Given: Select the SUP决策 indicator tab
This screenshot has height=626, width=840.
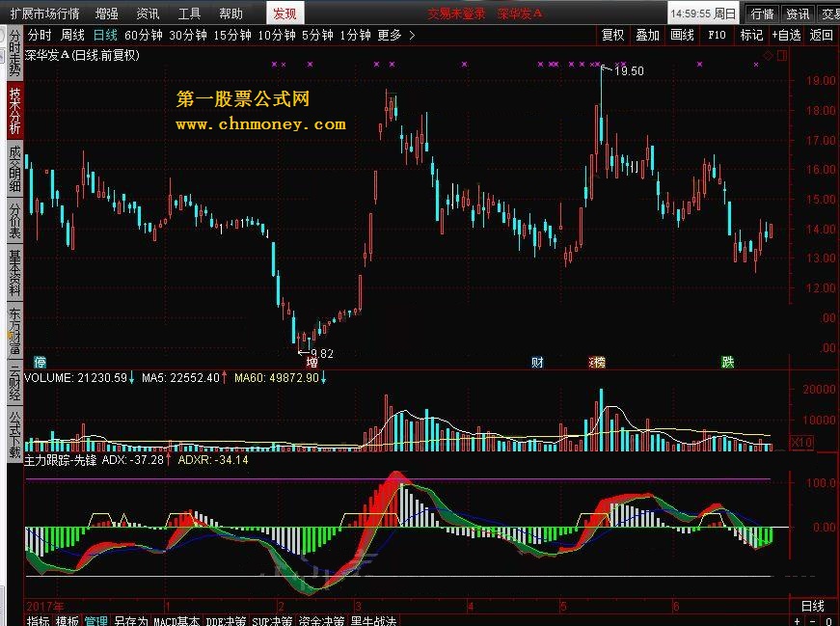Looking at the screenshot, I should pos(272,621).
